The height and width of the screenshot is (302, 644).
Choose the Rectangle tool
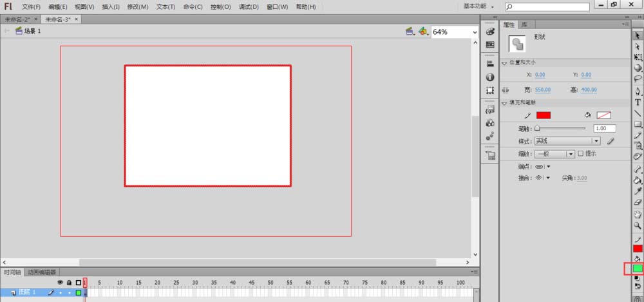(x=638, y=124)
